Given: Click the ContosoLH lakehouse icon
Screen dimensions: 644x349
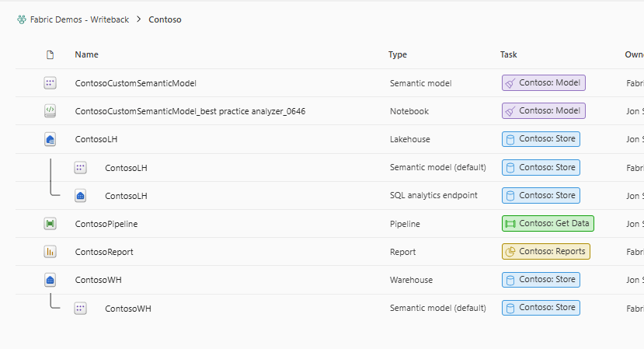Looking at the screenshot, I should click(50, 139).
